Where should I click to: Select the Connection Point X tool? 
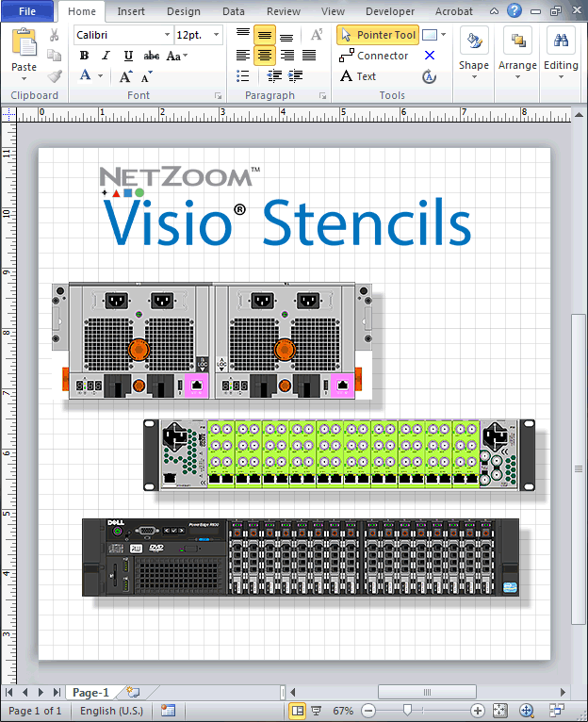(430, 56)
